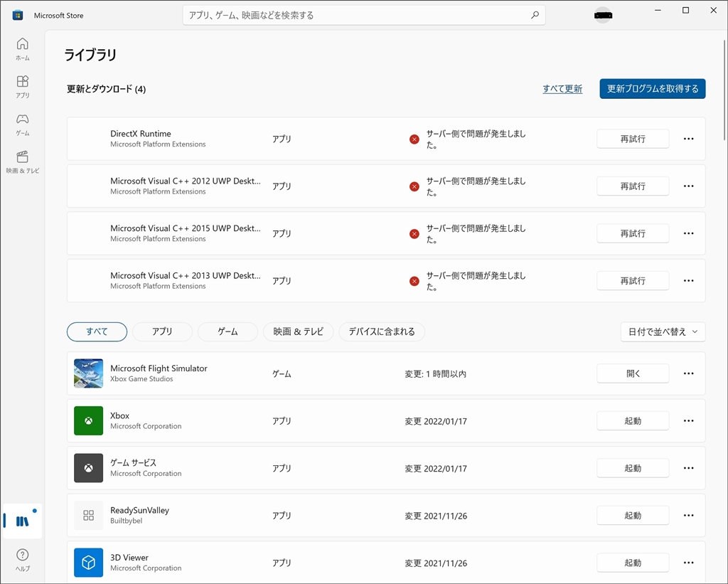Select the すべて filter chip
This screenshot has width=728, height=584.
click(x=97, y=331)
